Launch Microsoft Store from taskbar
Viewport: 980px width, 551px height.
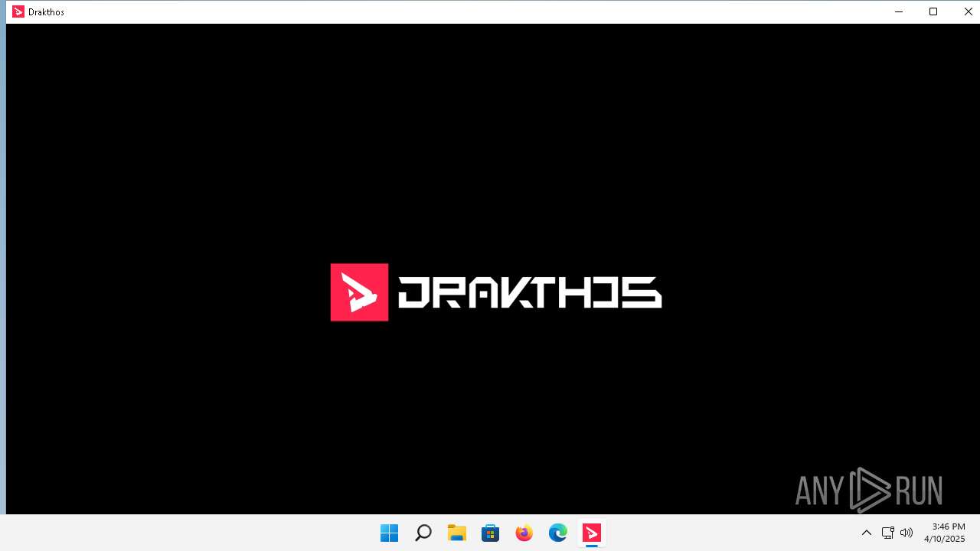pos(491,533)
